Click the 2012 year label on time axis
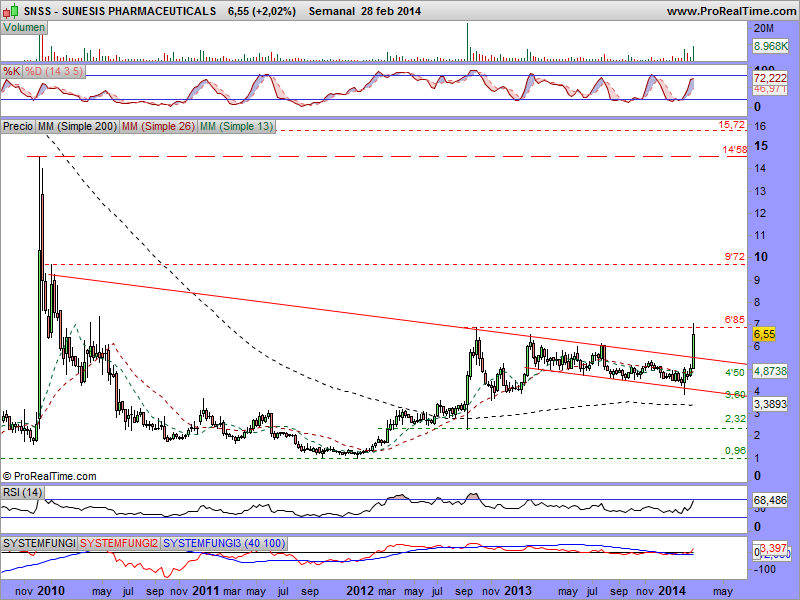 coord(361,591)
